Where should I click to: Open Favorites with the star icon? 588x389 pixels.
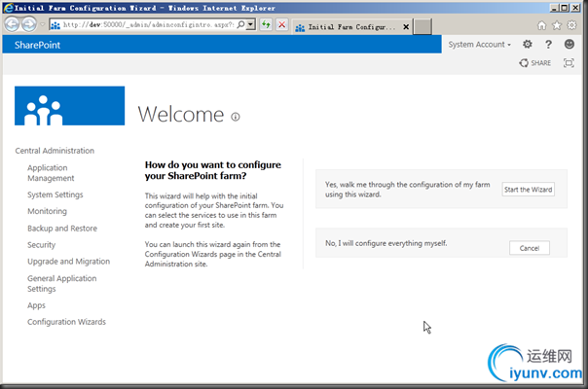point(557,25)
